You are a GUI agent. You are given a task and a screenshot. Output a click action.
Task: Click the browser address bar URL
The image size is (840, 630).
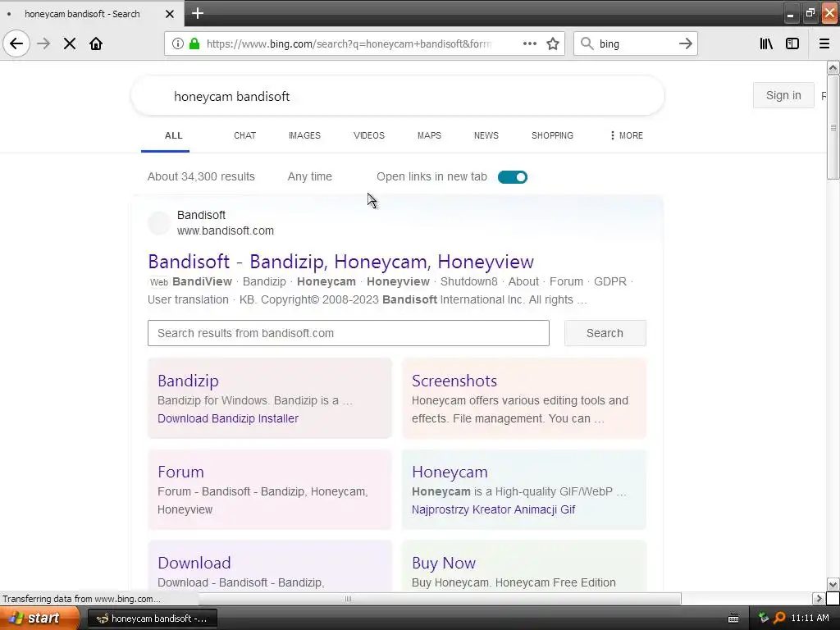[348, 44]
